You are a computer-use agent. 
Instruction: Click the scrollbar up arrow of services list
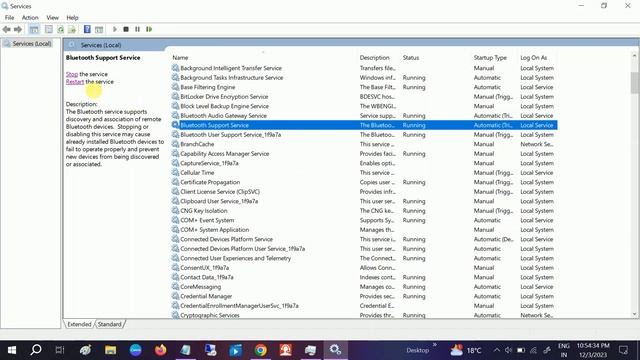click(x=634, y=56)
